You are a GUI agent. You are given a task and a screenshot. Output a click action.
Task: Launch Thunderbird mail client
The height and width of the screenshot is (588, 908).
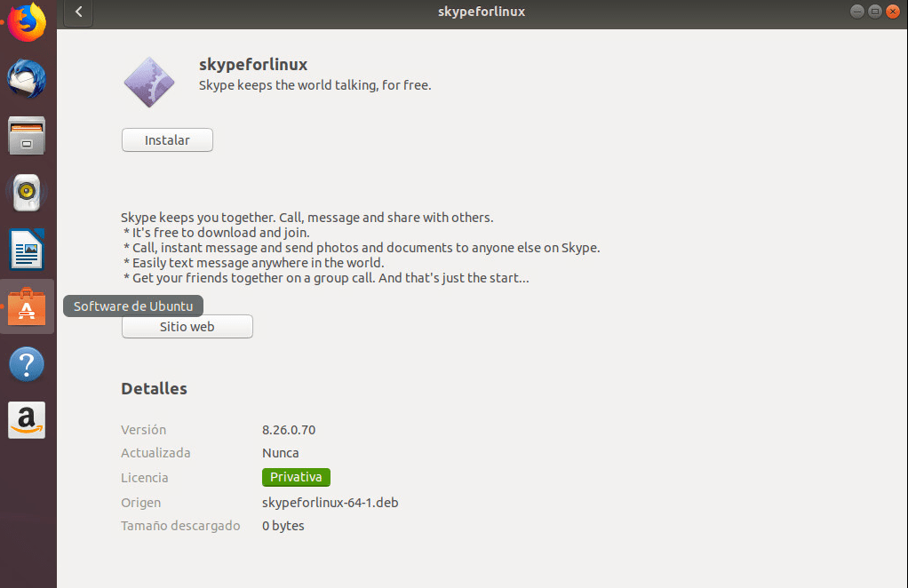(26, 79)
